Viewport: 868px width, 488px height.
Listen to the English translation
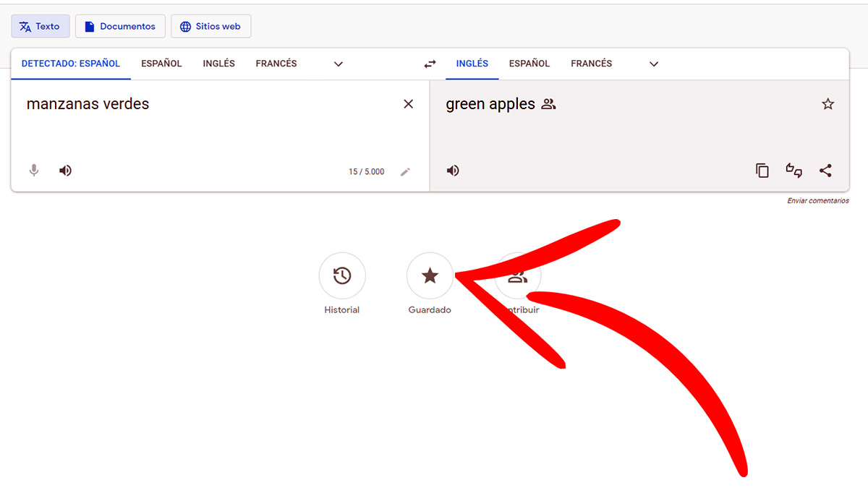coord(453,171)
